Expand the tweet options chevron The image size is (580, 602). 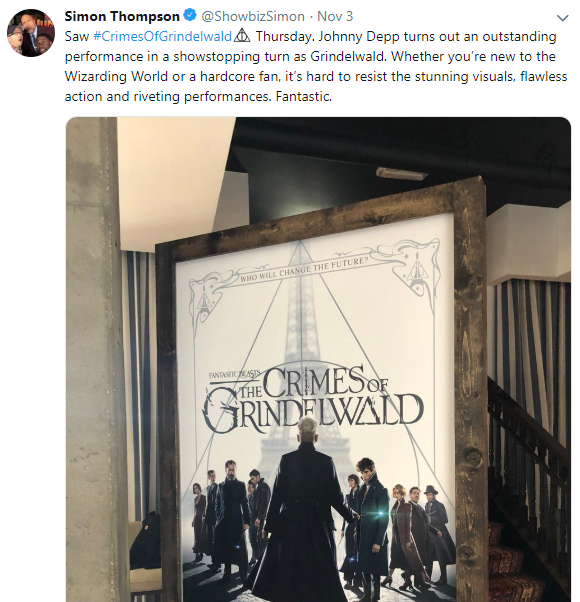[562, 18]
